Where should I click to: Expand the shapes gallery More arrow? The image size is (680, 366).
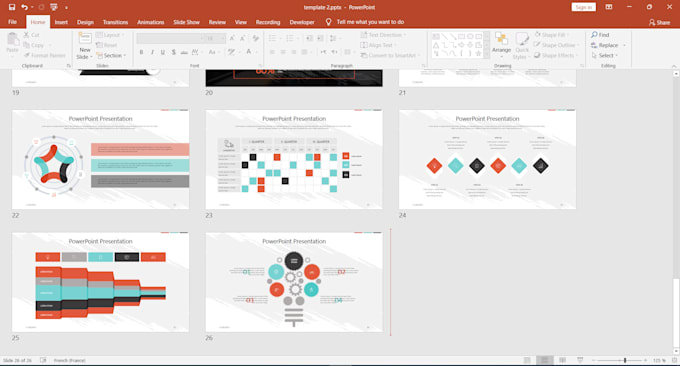tap(487, 54)
